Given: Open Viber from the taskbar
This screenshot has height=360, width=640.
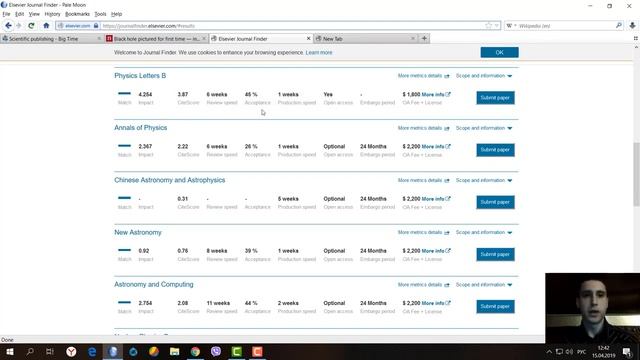Looking at the screenshot, I should tap(216, 351).
